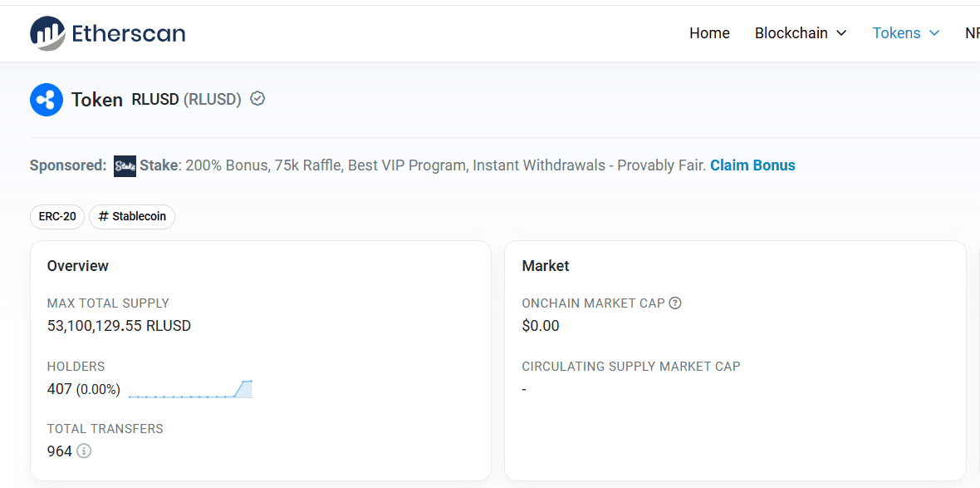Click the hash icon on Stablecoin tag
The width and height of the screenshot is (980, 488).
coord(104,217)
